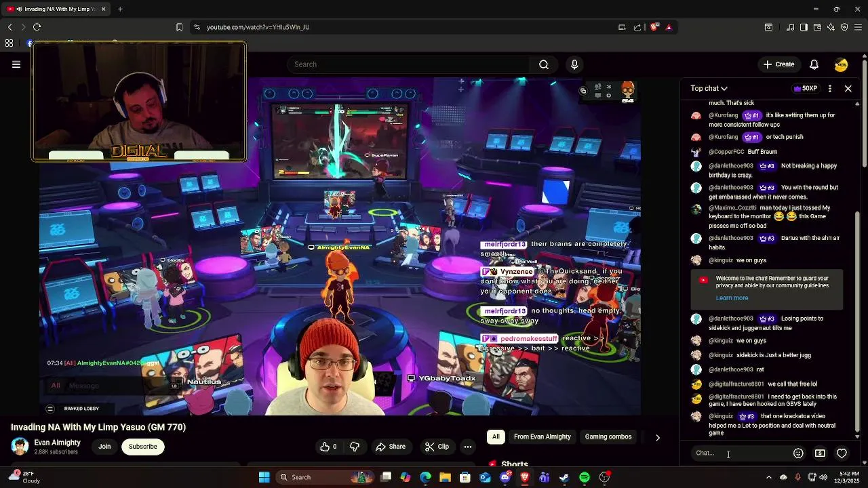Start voice search with the microphone icon
The height and width of the screenshot is (488, 868).
pyautogui.click(x=574, y=64)
